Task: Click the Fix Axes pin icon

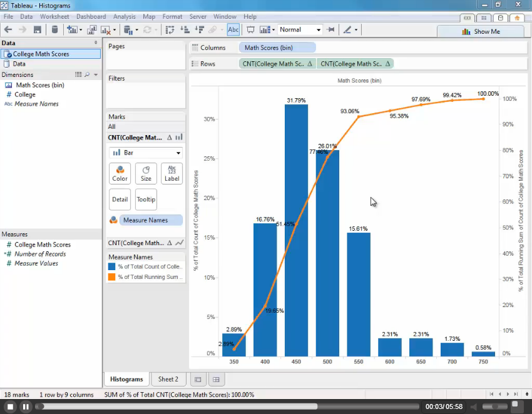Action: pos(330,29)
